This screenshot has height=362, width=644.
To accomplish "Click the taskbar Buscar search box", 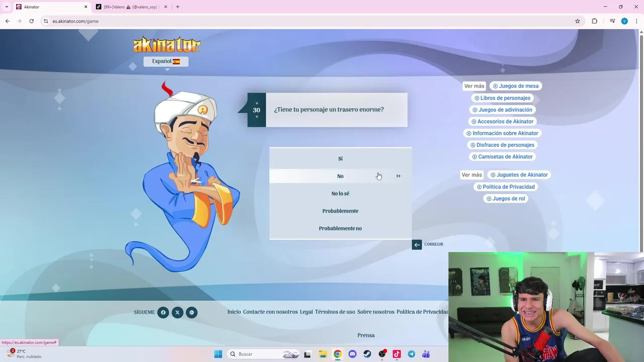I will tap(263, 354).
